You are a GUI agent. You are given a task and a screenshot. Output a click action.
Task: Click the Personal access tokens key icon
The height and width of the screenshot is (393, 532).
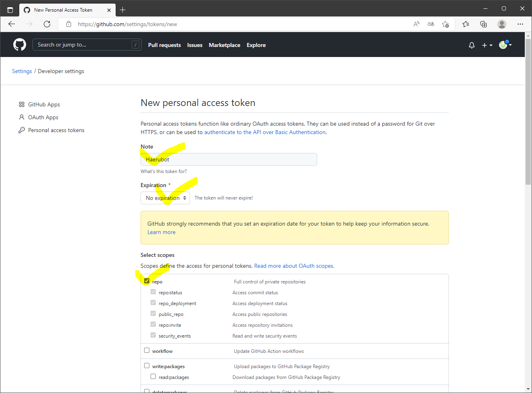22,130
